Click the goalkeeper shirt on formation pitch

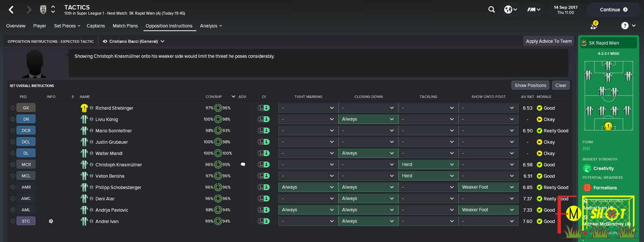tap(608, 126)
